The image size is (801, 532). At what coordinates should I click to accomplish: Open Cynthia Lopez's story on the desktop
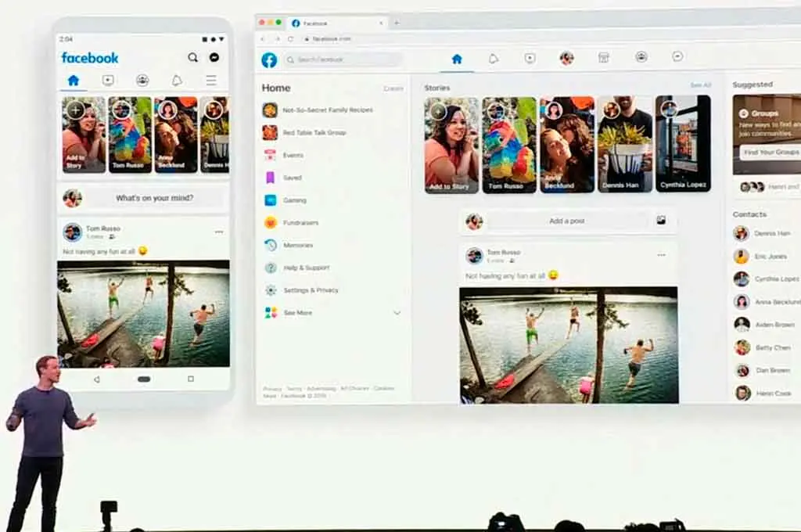(683, 143)
